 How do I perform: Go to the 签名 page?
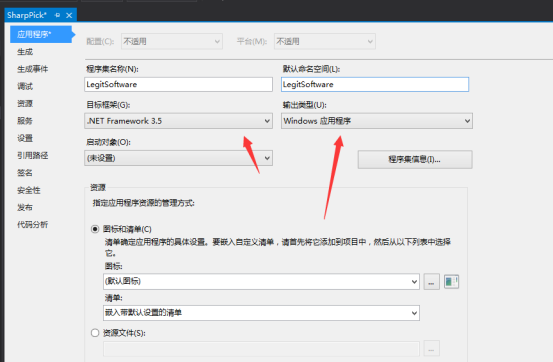click(25, 173)
